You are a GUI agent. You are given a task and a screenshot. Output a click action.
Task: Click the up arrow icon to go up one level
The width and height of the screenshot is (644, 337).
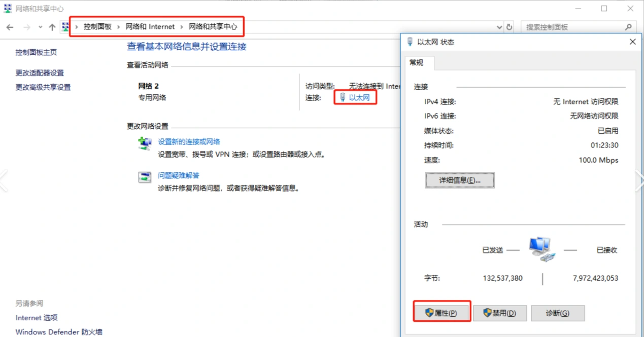point(51,27)
